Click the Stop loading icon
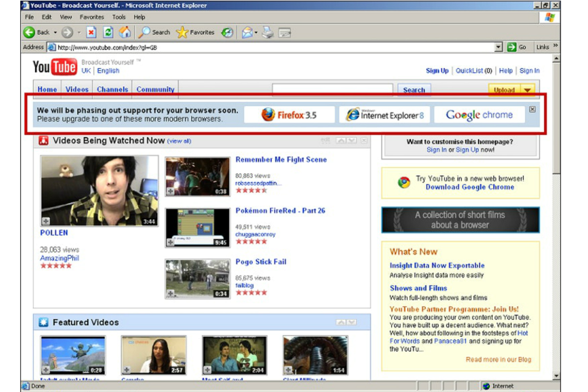The height and width of the screenshot is (392, 588). pos(91,32)
